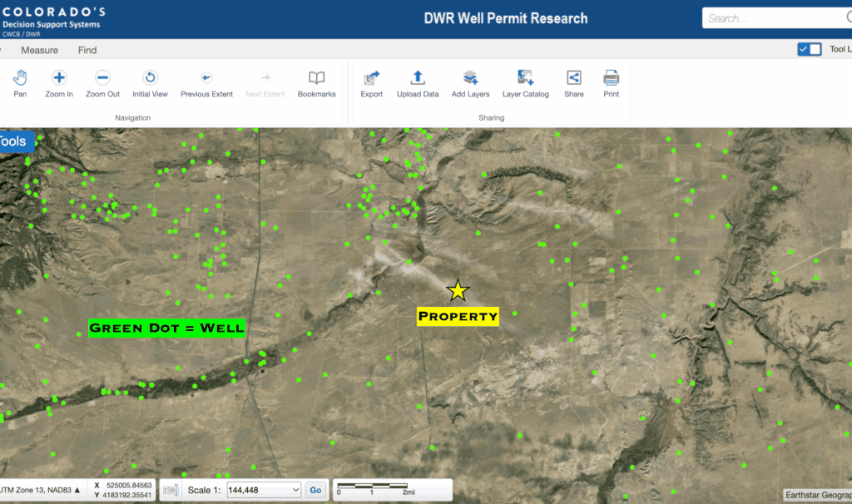Viewport: 852px width, 504px height.
Task: Click the Share icon
Action: [574, 78]
